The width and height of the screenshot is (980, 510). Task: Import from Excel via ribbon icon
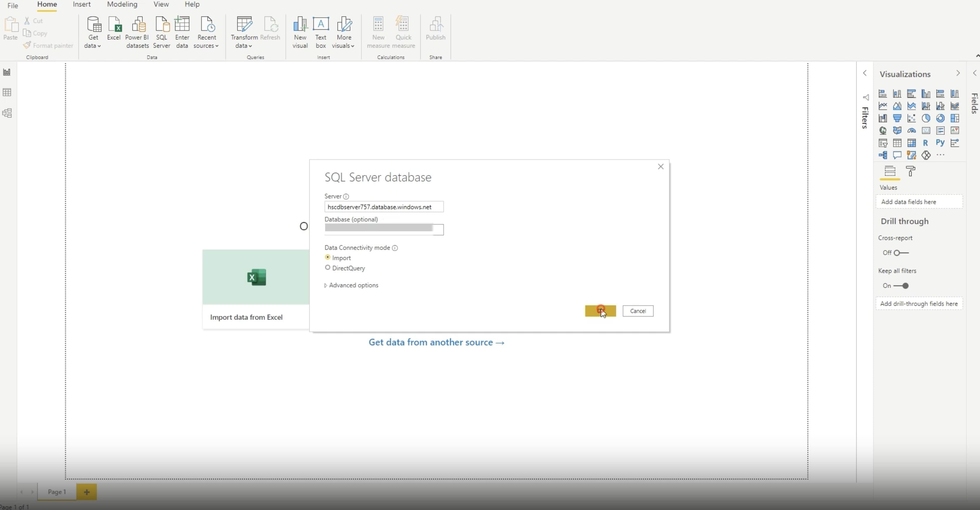point(114,28)
